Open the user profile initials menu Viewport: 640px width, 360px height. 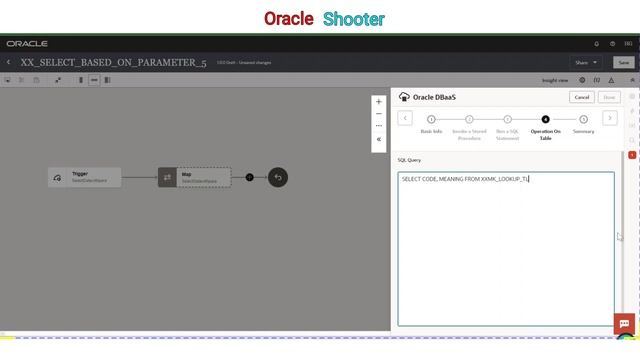click(x=628, y=44)
